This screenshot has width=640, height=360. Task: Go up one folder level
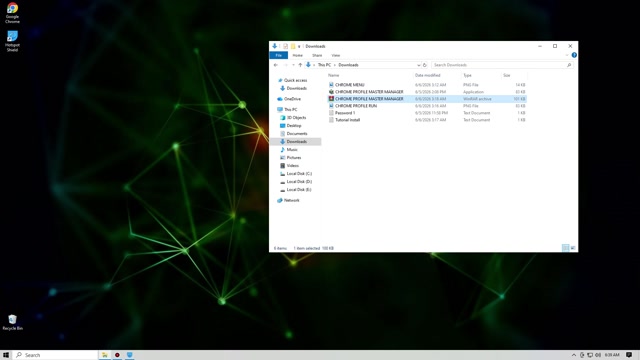click(x=300, y=65)
